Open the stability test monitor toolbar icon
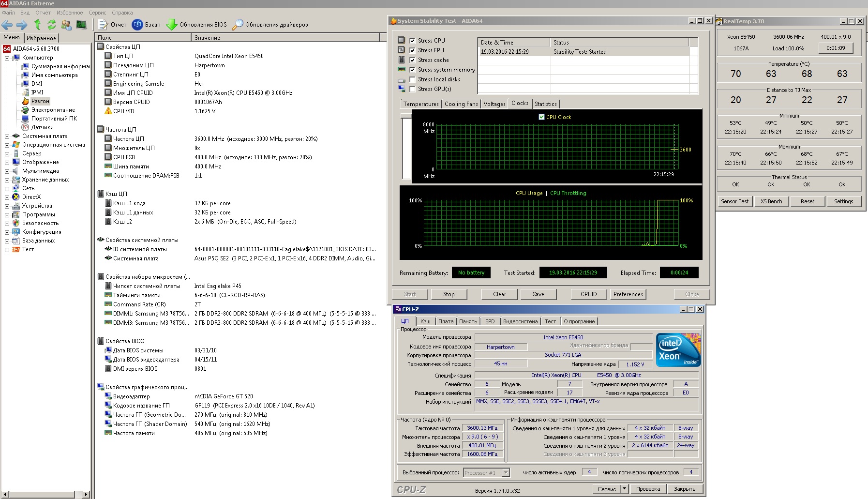The width and height of the screenshot is (868, 499). [x=81, y=24]
